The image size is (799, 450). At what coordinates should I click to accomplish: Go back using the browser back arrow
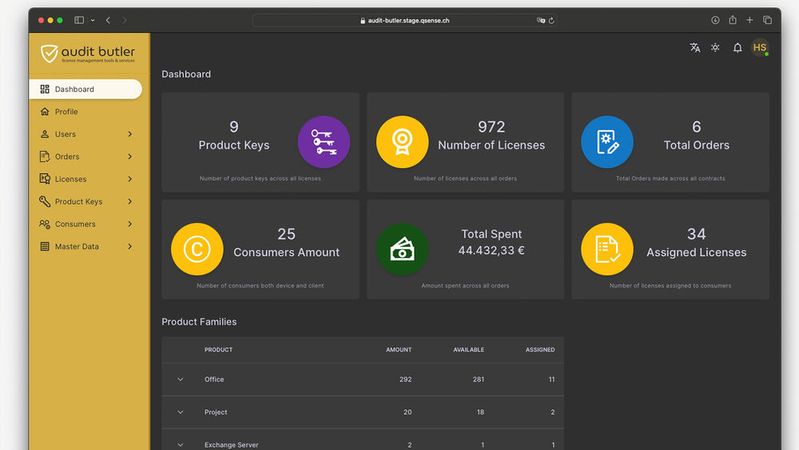[x=108, y=20]
